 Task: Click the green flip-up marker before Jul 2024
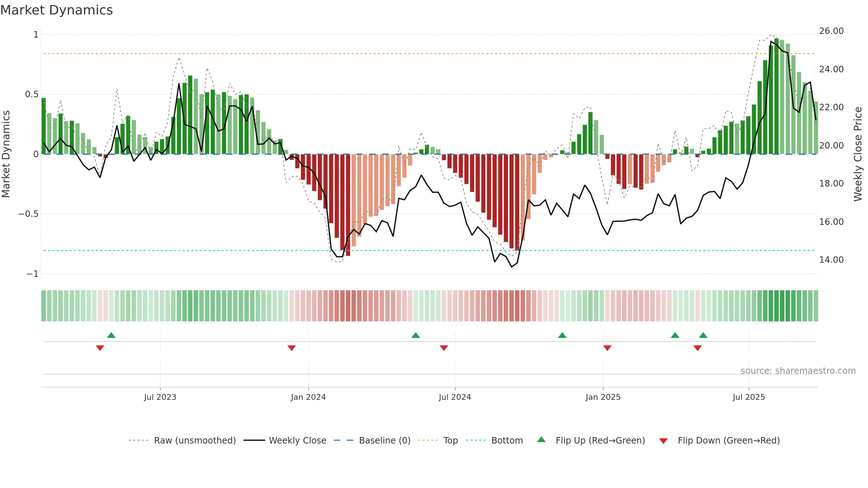[416, 335]
